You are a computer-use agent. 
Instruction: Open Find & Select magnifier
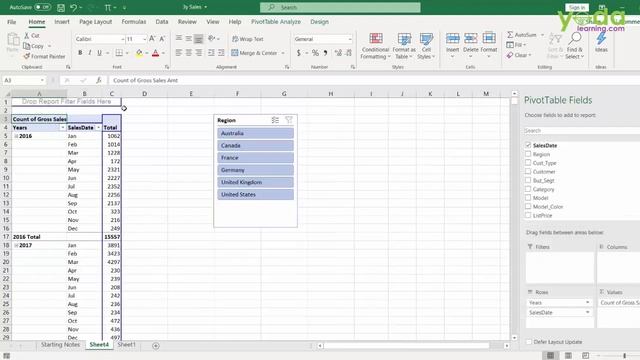click(575, 46)
